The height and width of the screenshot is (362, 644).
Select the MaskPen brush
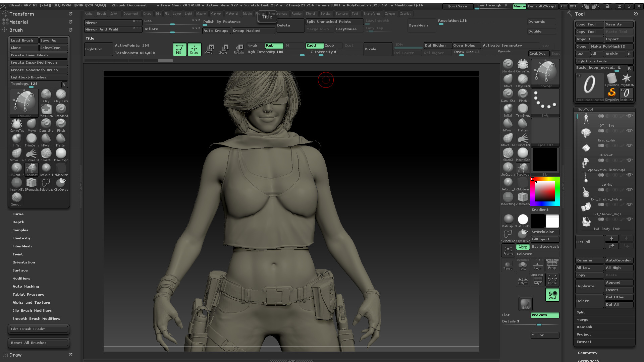46,111
